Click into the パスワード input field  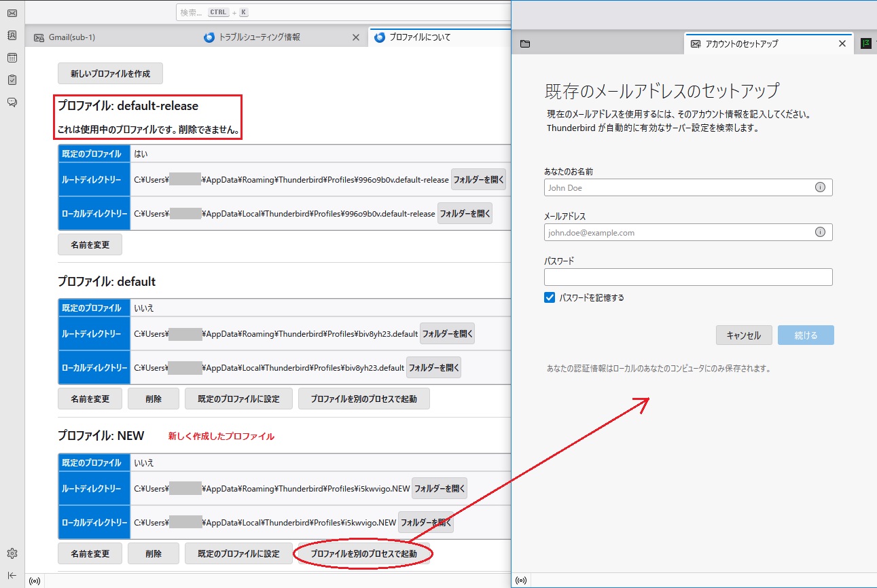click(687, 277)
